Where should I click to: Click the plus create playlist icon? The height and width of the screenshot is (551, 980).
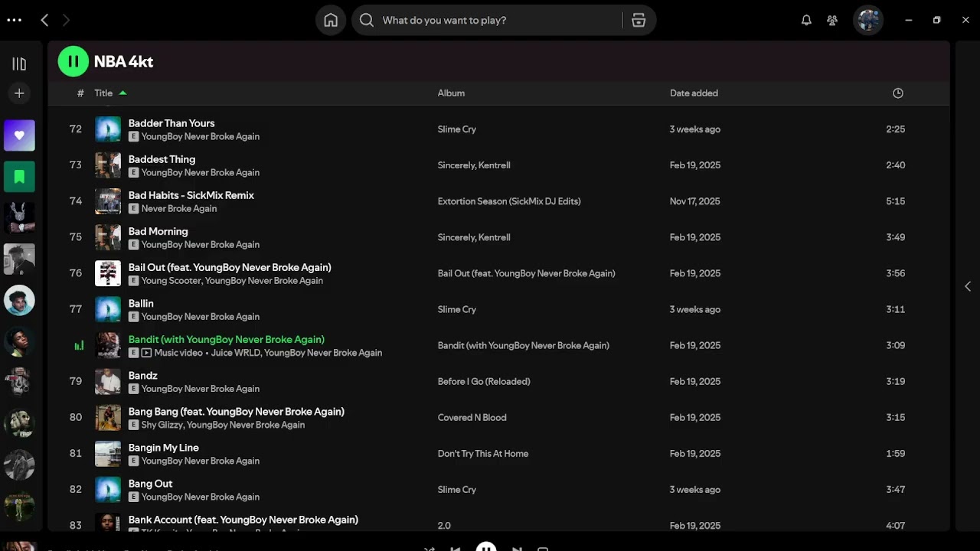coord(19,93)
